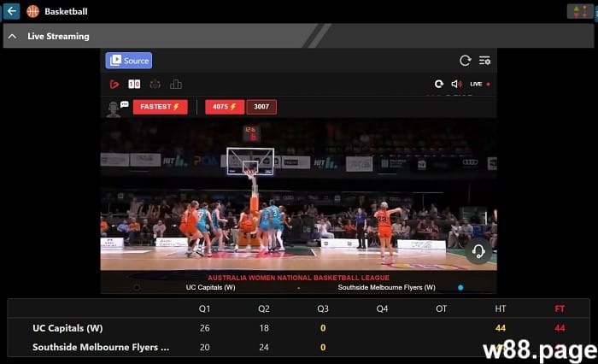Screen dimensions: 598x364
Task: Open the stream list settings icon
Action: pos(484,61)
